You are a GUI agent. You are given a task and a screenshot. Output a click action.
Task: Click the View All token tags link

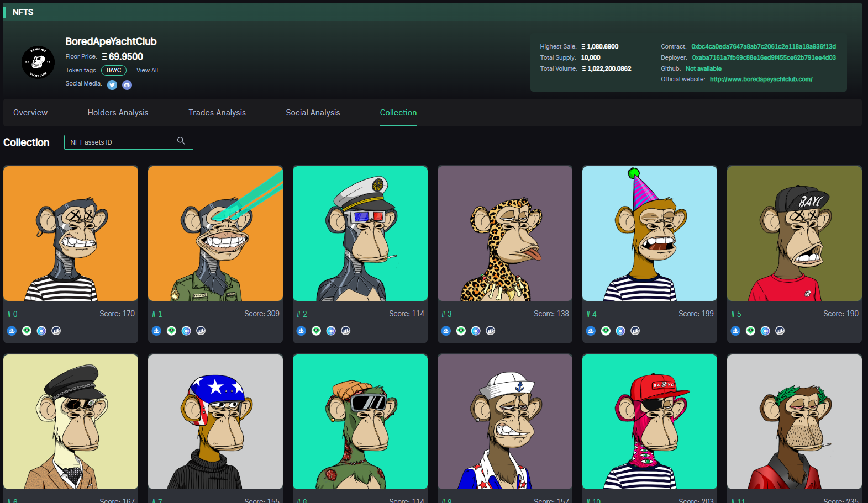(147, 71)
